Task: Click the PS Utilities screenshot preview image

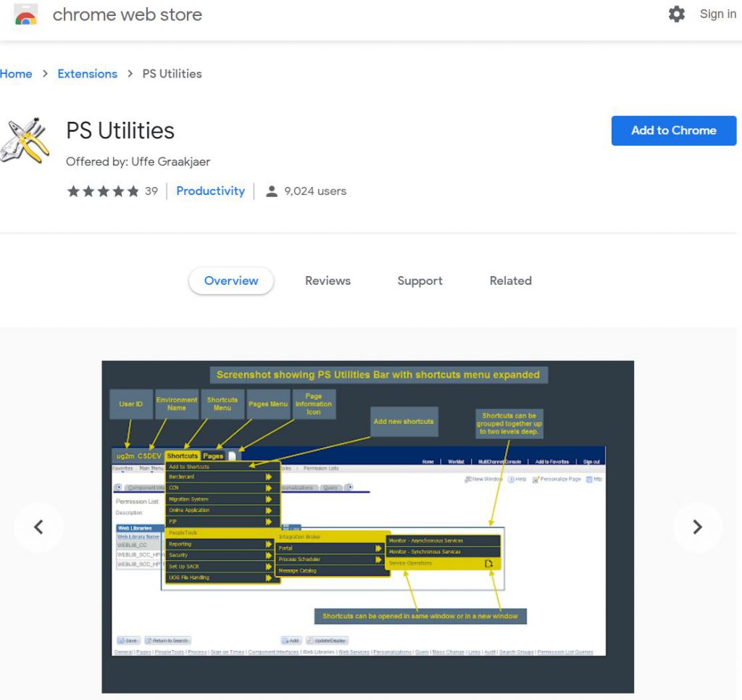Action: (367, 527)
